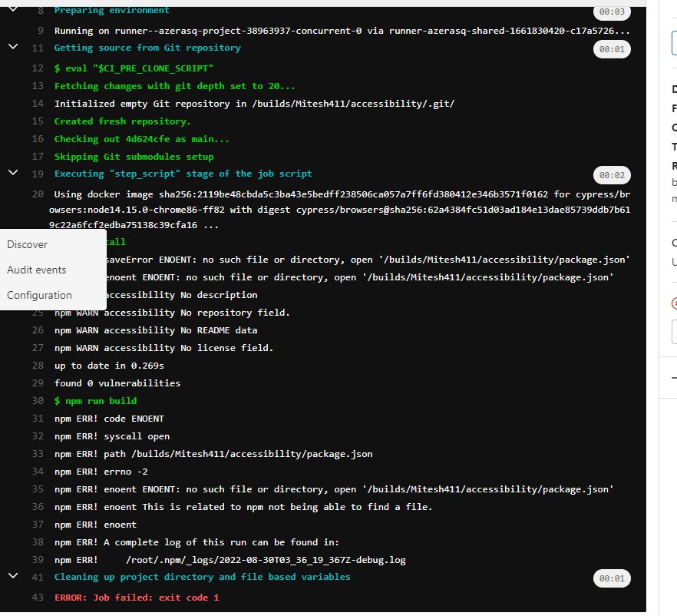The width and height of the screenshot is (677, 616).
Task: Click the eval $CI_PRE_CLONE_SCRIPT line
Action: pyautogui.click(x=134, y=68)
